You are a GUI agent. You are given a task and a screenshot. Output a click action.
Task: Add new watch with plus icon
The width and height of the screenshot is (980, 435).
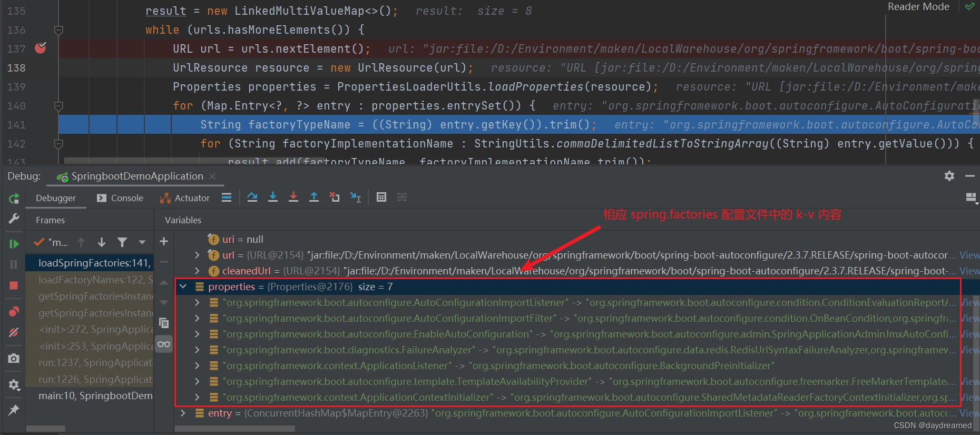[x=164, y=241]
